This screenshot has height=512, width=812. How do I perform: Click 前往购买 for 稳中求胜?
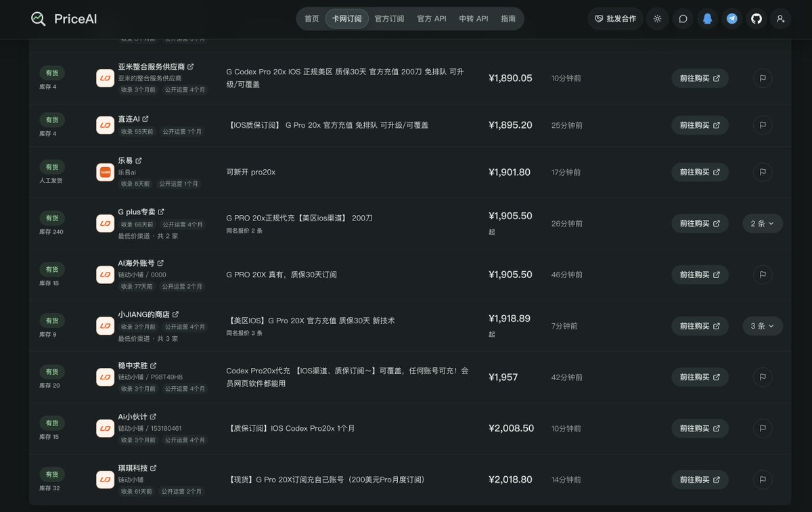pyautogui.click(x=700, y=377)
